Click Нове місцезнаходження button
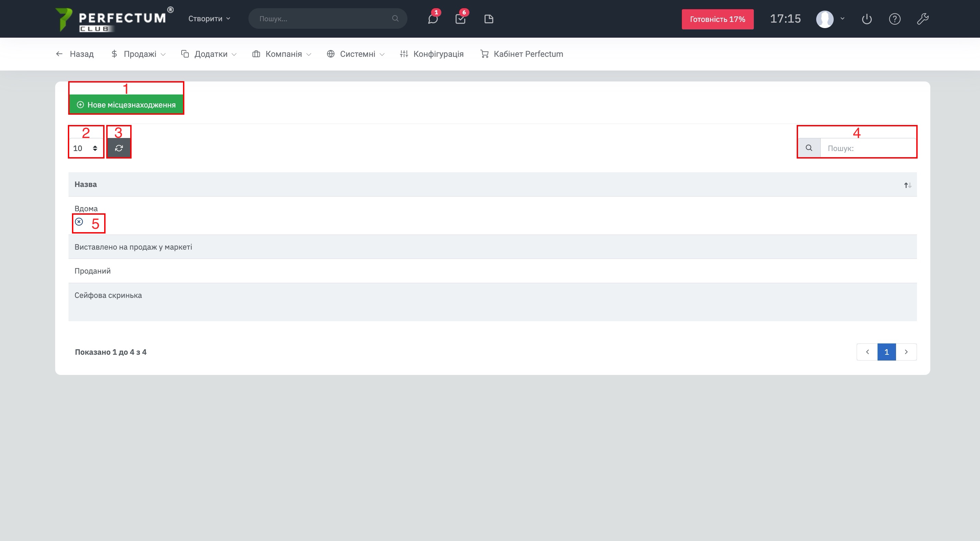 coord(126,104)
